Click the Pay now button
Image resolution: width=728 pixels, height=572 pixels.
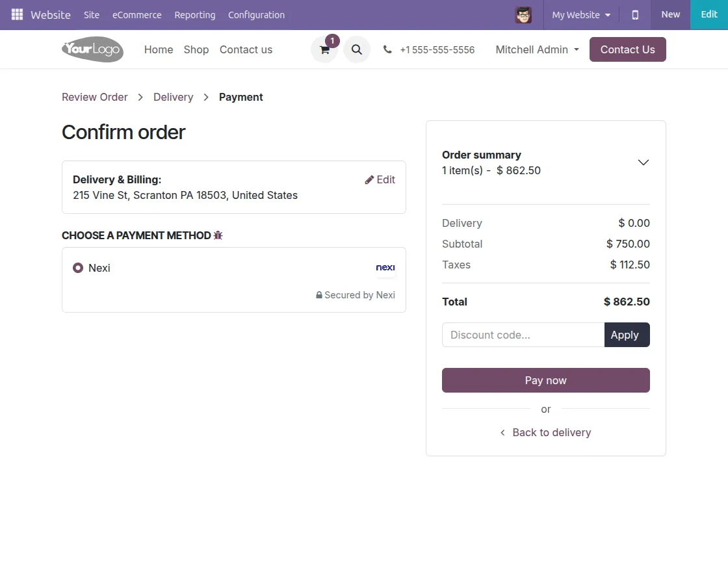tap(545, 380)
